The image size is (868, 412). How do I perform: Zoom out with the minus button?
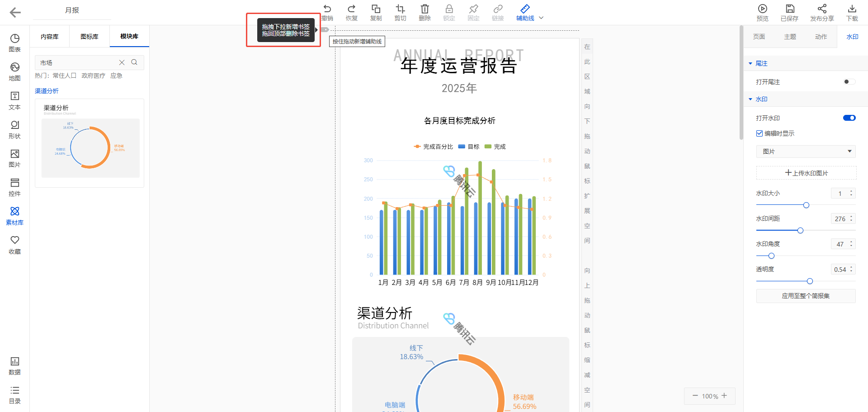pyautogui.click(x=695, y=396)
